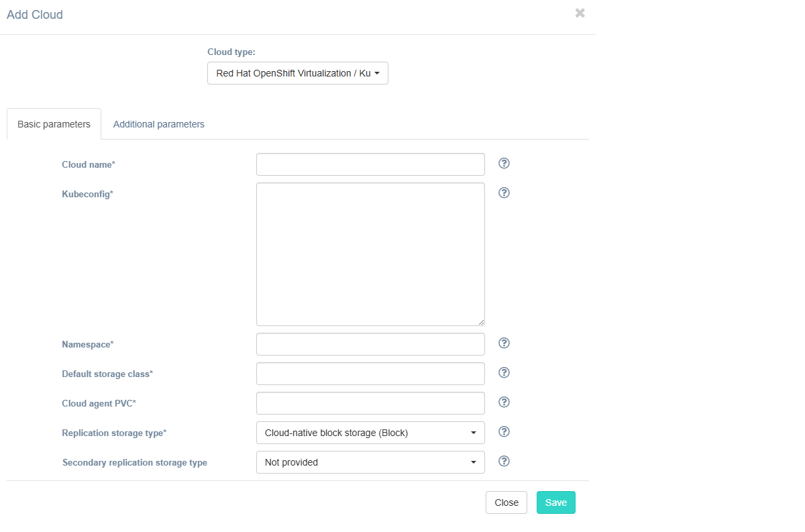Open help icon beside Kubeconfig
This screenshot has width=805, height=532.
(504, 193)
